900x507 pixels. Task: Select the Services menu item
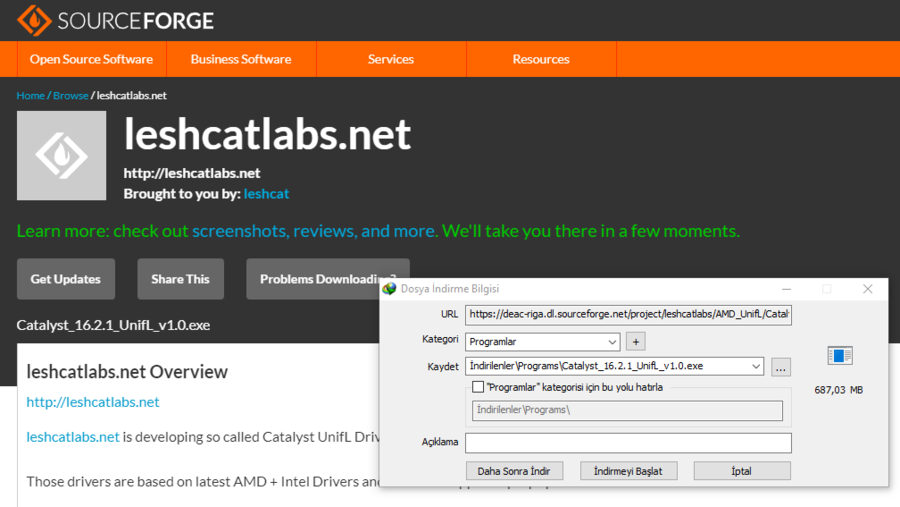[391, 59]
